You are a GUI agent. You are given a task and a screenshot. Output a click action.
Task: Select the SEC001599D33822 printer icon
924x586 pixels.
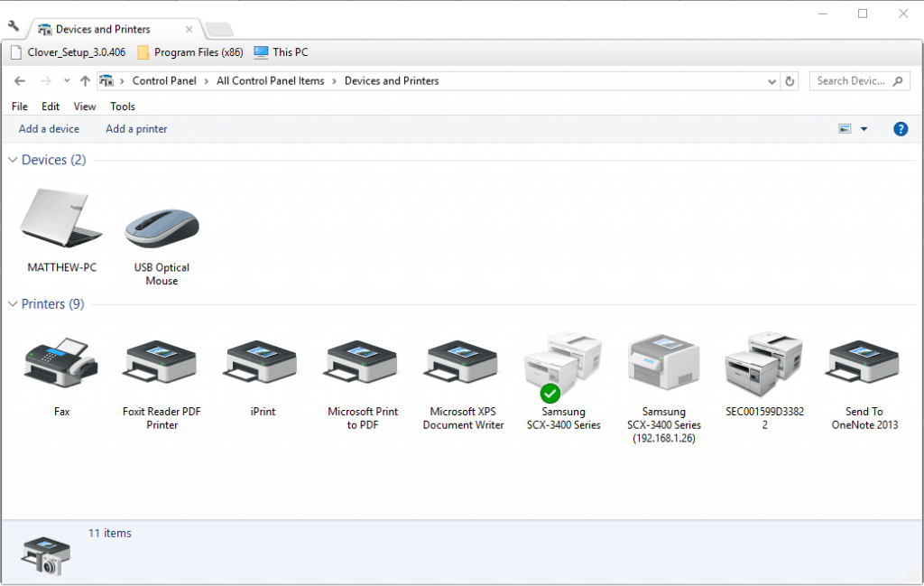click(x=763, y=363)
